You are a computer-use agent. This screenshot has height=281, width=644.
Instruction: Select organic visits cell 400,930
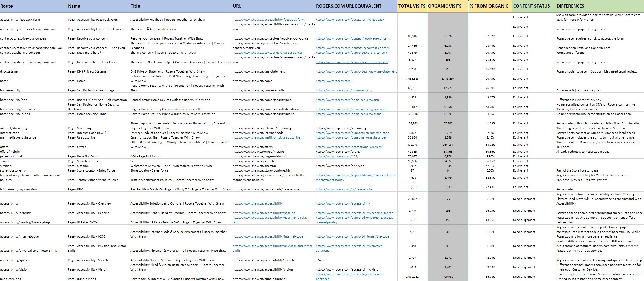pyautogui.click(x=448, y=277)
